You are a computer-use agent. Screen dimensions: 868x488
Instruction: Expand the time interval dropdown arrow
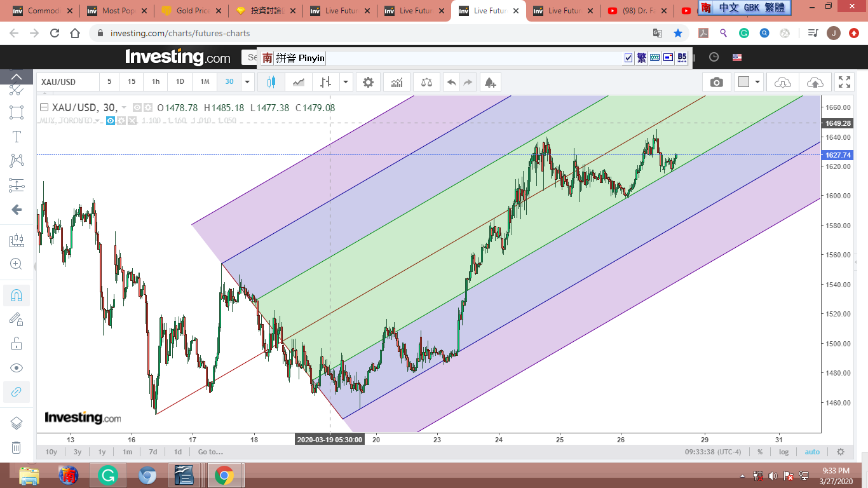(x=248, y=82)
